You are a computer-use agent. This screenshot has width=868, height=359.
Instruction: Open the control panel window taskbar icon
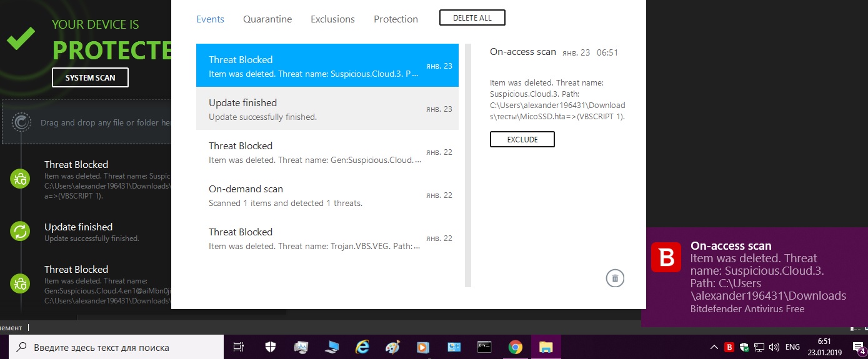[454, 347]
